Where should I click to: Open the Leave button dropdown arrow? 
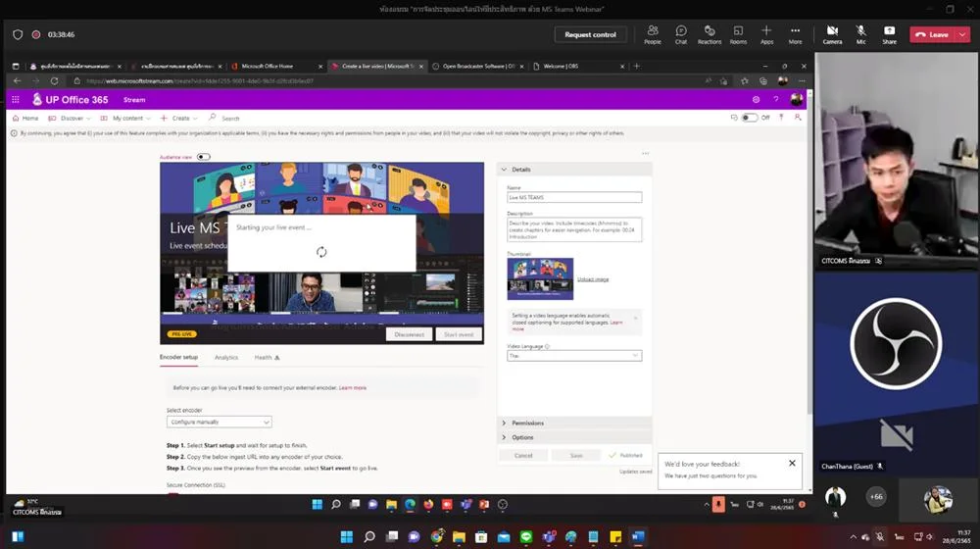[x=963, y=34]
